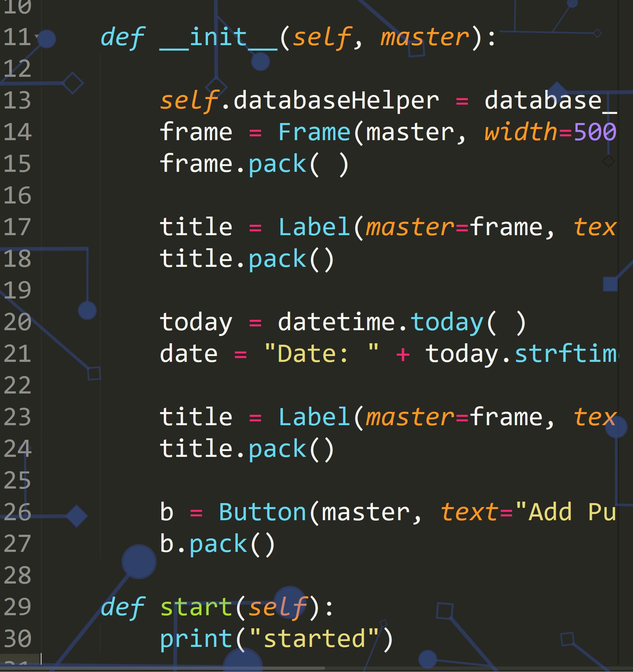Click the Button class name on line 26
The height and width of the screenshot is (672, 633).
262,513
